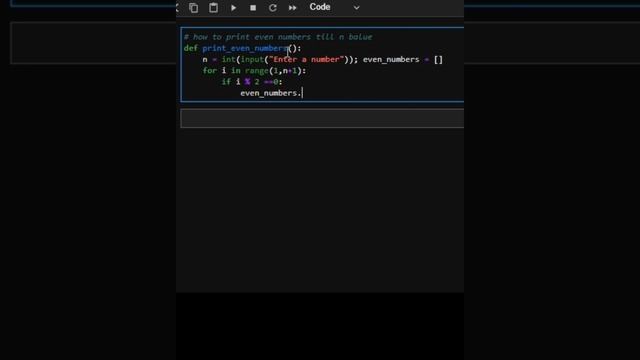Open the Code cell type dropdown
Screen dimensions: 640x360
click(334, 7)
